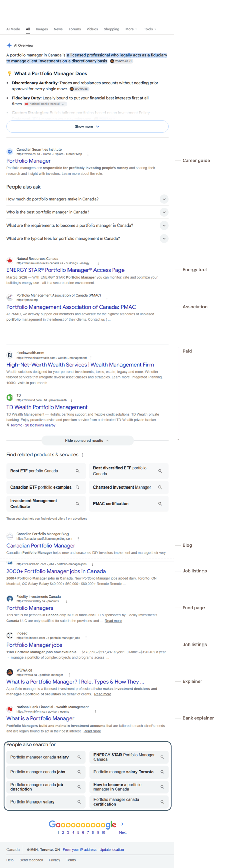The width and height of the screenshot is (243, 868).
Task: Click Update location link
Action: [111, 850]
